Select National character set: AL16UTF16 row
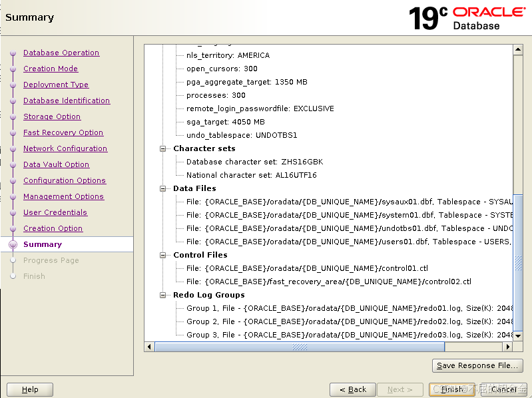The height and width of the screenshot is (398, 532). click(x=252, y=175)
